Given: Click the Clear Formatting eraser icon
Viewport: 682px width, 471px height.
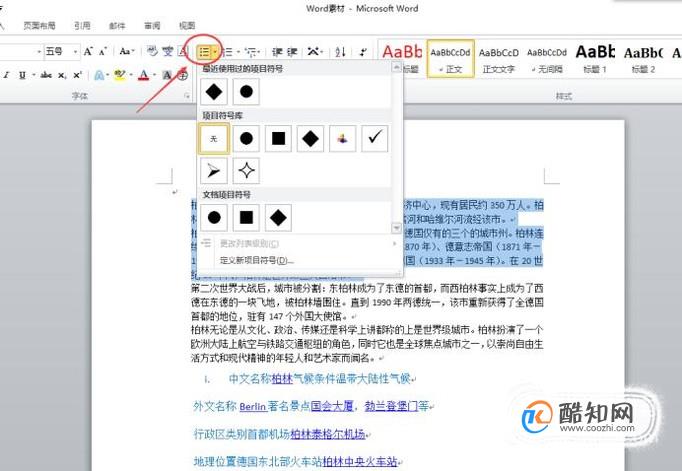Looking at the screenshot, I should tap(152, 51).
